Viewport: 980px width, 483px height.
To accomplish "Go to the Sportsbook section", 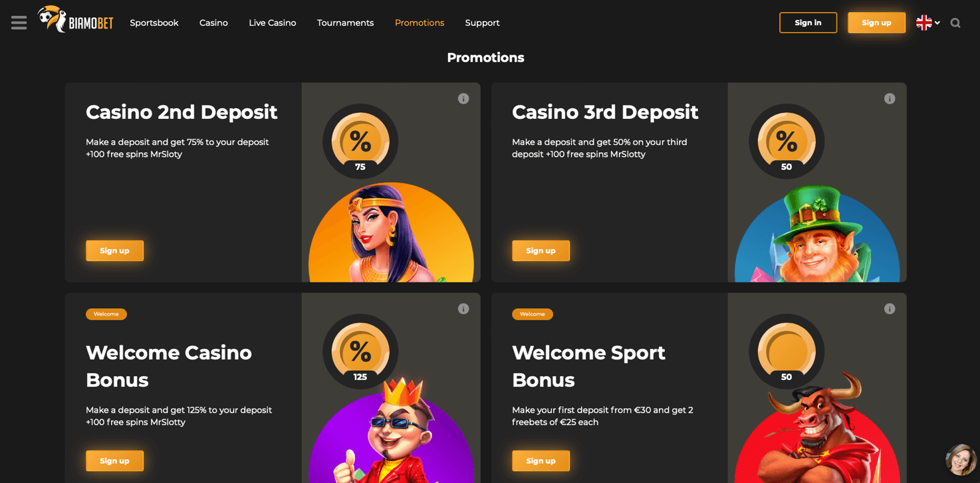I will click(x=154, y=23).
